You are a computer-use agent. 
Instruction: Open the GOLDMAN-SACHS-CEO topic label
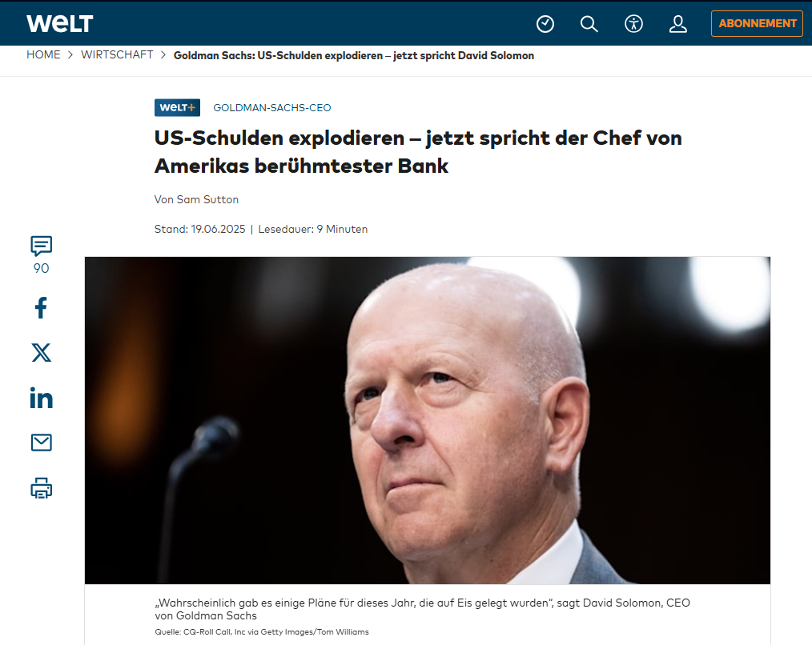click(x=272, y=108)
